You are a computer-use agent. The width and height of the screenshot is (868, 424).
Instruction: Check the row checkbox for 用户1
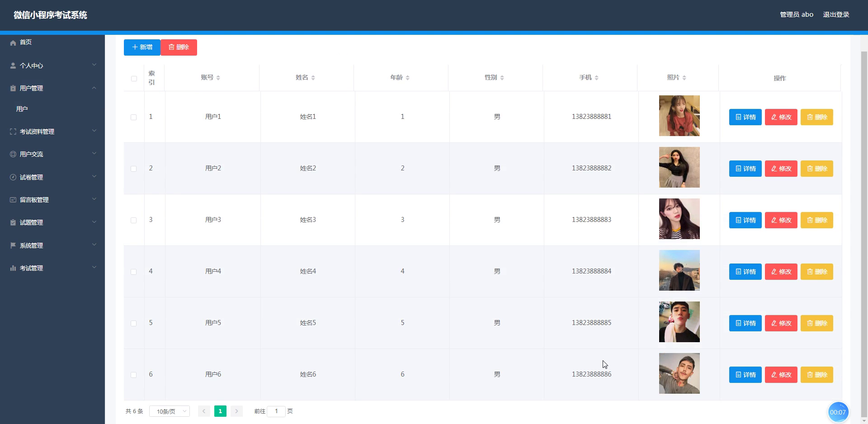click(133, 117)
